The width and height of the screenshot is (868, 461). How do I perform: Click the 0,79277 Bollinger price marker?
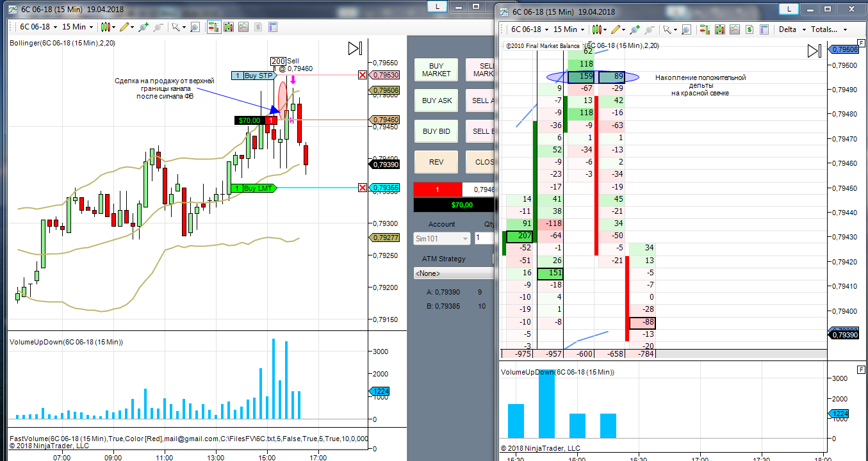coord(386,238)
